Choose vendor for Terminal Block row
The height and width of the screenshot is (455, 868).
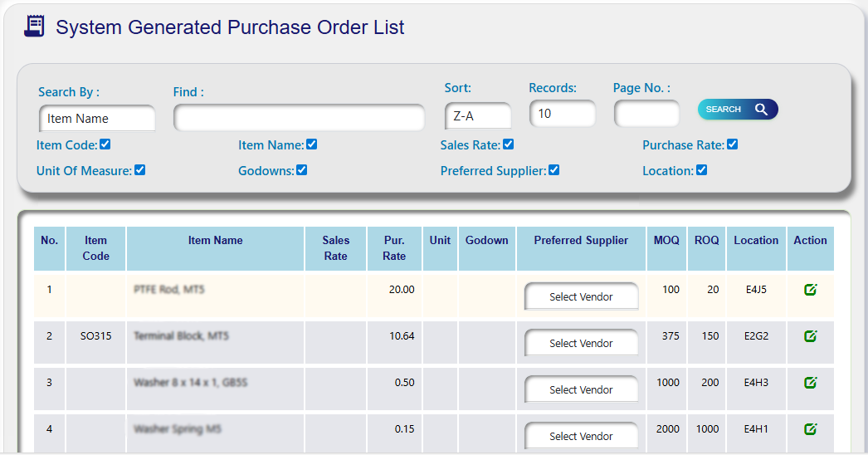coord(581,343)
